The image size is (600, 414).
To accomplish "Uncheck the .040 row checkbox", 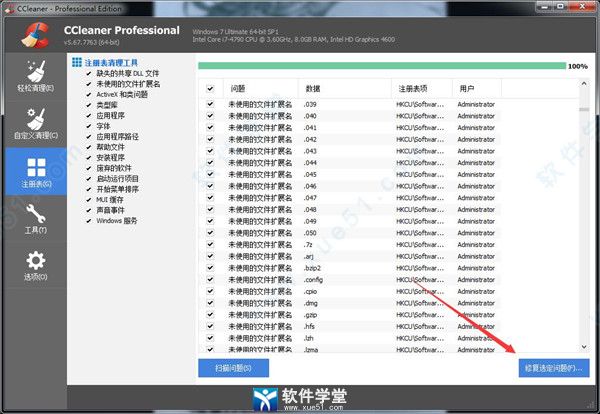I will (x=210, y=116).
